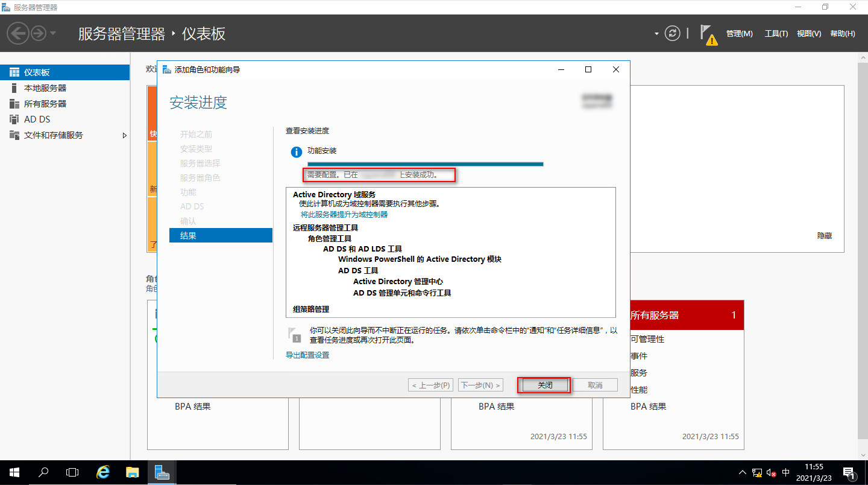Show hidden system tray icons
The image size is (868, 485).
coord(742,472)
